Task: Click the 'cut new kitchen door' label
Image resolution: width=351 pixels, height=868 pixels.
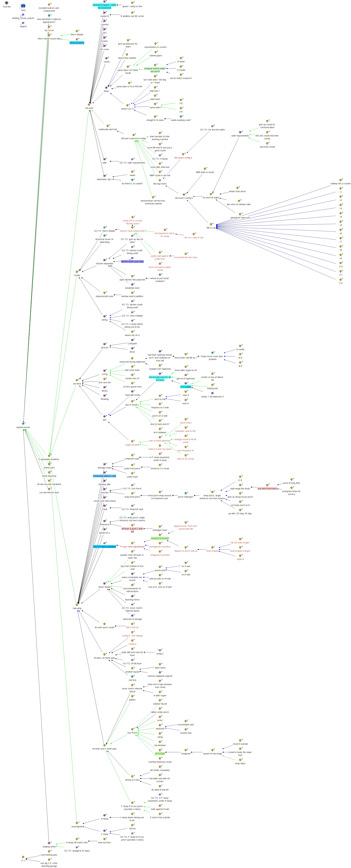Action: pos(49,493)
